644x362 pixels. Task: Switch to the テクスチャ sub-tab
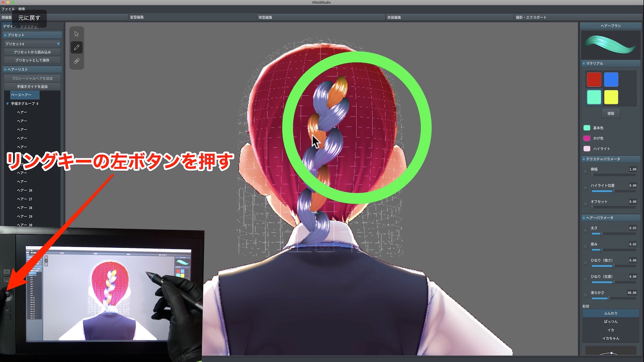tap(29, 27)
